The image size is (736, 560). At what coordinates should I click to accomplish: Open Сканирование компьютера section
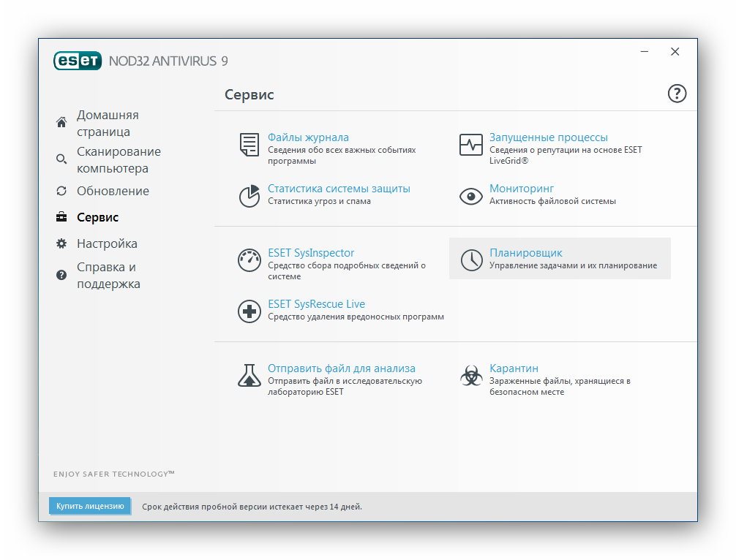click(x=119, y=160)
